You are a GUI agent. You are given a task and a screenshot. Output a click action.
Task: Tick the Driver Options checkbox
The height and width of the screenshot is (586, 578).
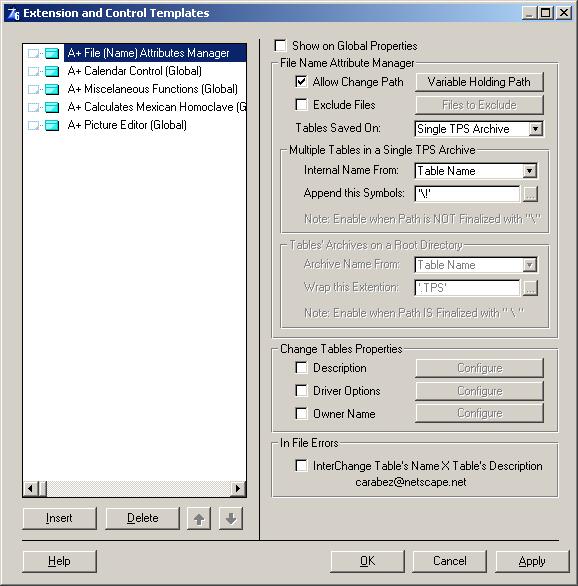coord(301,391)
